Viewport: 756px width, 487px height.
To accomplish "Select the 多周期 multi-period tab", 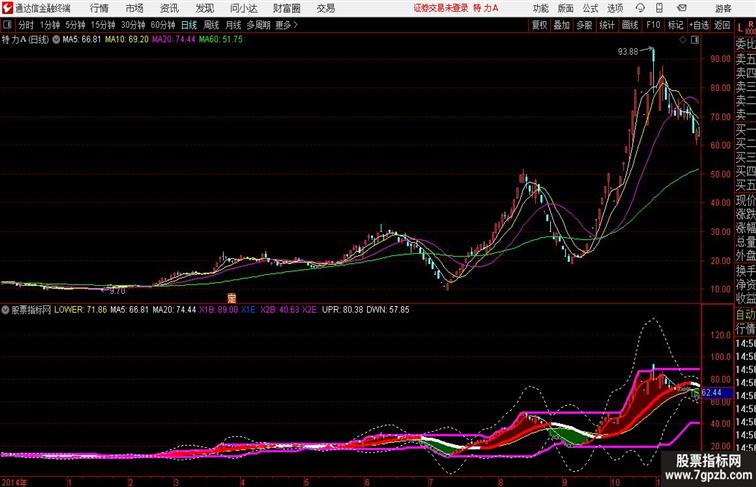I will point(258,25).
